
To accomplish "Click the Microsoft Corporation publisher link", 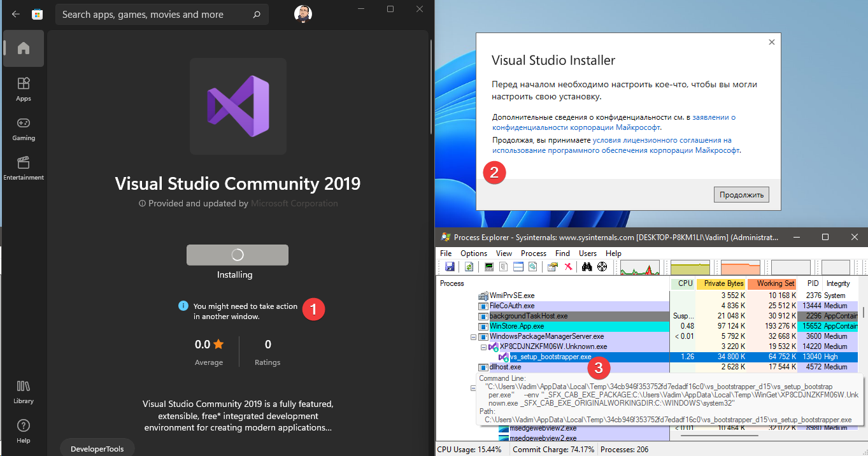I will [x=294, y=204].
